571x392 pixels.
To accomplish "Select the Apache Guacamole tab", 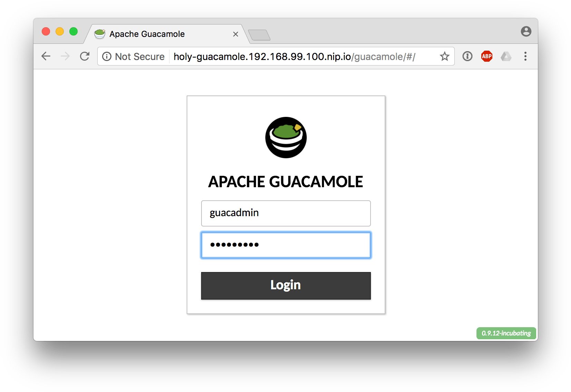I will point(167,34).
